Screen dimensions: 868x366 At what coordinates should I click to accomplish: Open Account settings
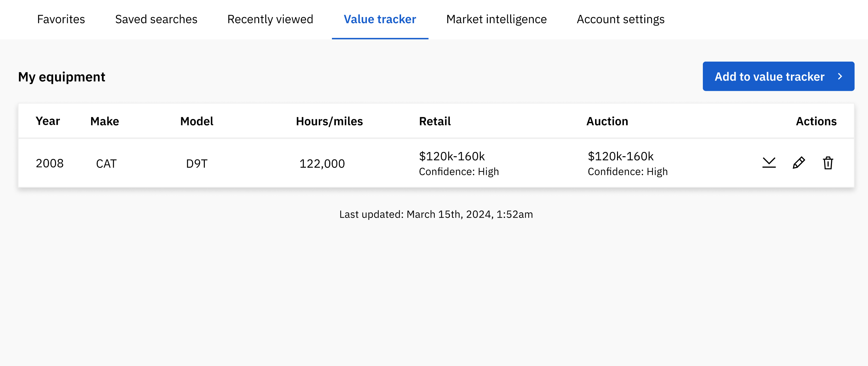[621, 19]
